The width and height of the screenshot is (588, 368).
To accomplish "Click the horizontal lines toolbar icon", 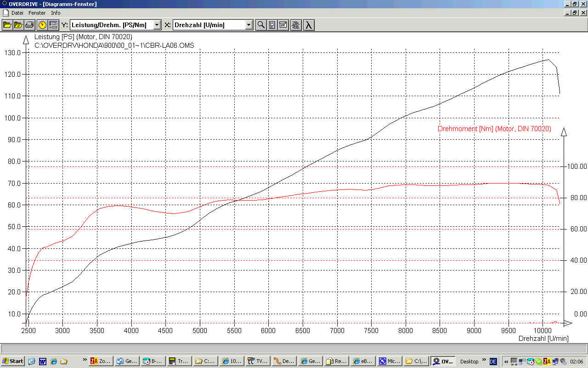I will pyautogui.click(x=296, y=25).
